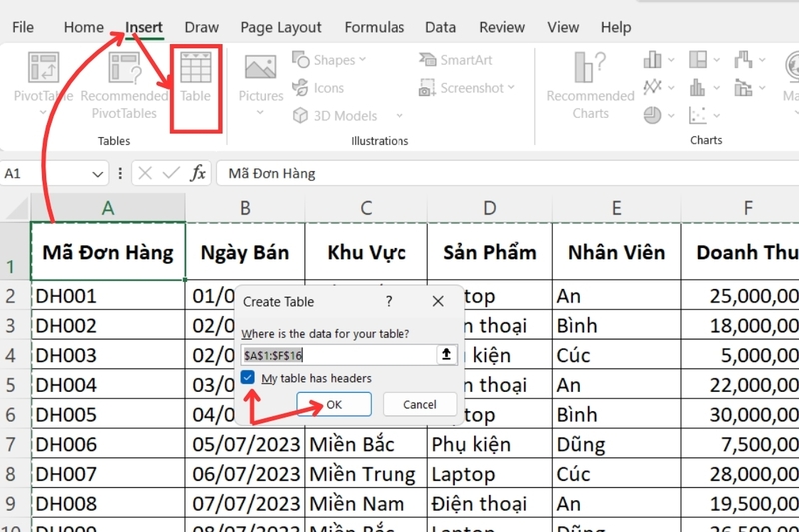Screen dimensions: 799x532
Task: Select the Dũng cell in row 7
Action: coord(616,444)
